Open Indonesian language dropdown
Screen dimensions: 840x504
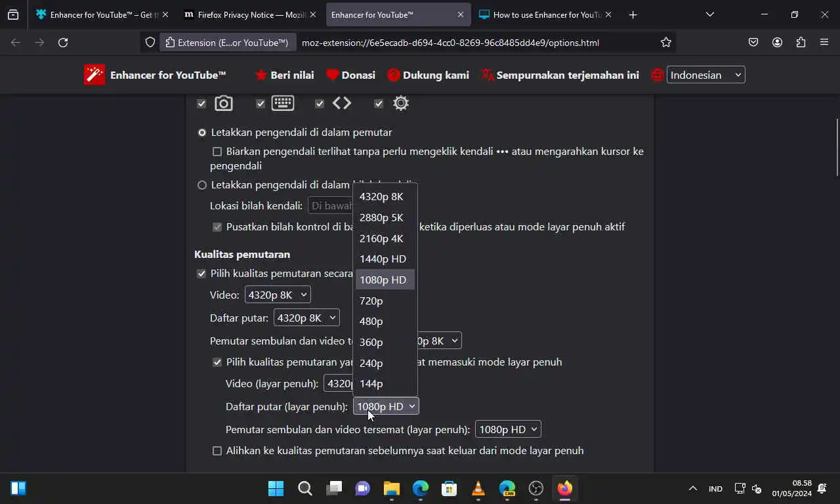pos(706,75)
